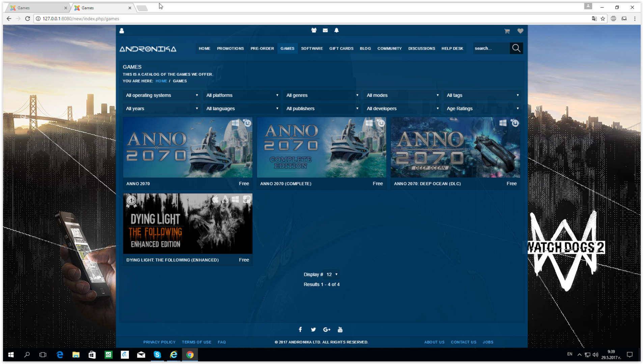The width and height of the screenshot is (643, 364).
Task: Follow the Home breadcrumb link
Action: (161, 81)
